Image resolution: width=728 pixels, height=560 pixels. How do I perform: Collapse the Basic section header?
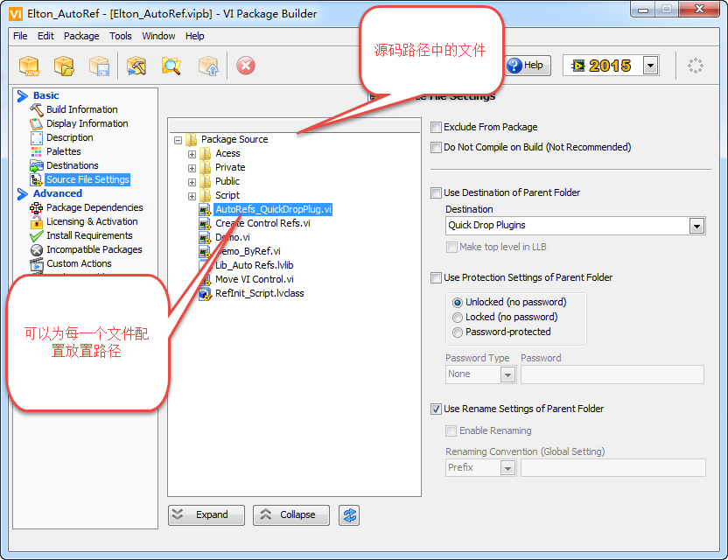[x=22, y=95]
